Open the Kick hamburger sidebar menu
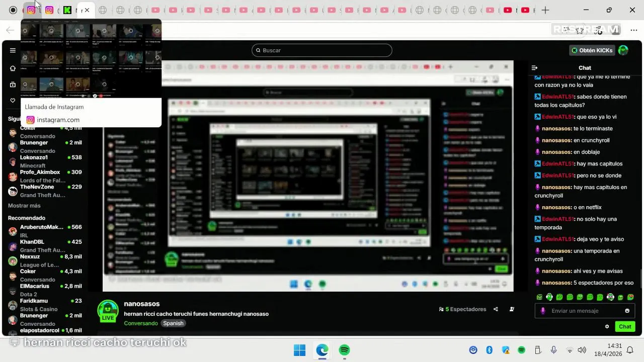The height and width of the screenshot is (362, 644). pyautogui.click(x=13, y=50)
